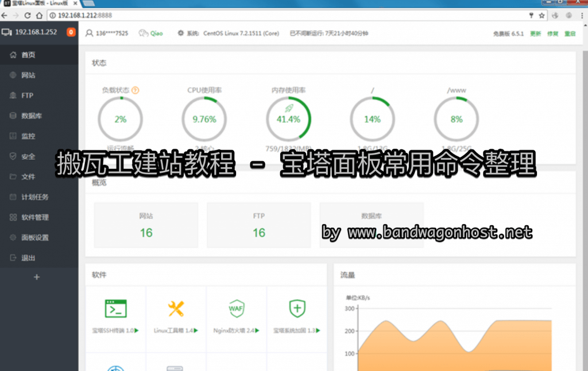
Task: Click the gear icon beside 面板设置
Action: click(x=13, y=237)
